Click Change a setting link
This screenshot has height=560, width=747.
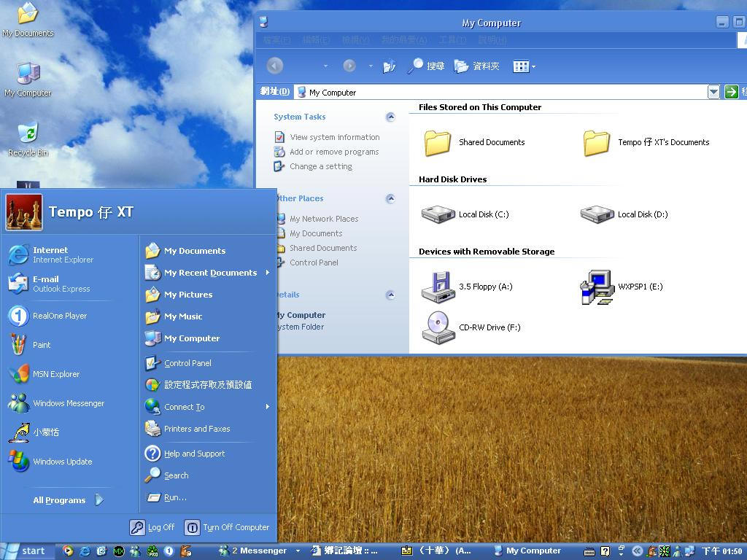point(313,167)
